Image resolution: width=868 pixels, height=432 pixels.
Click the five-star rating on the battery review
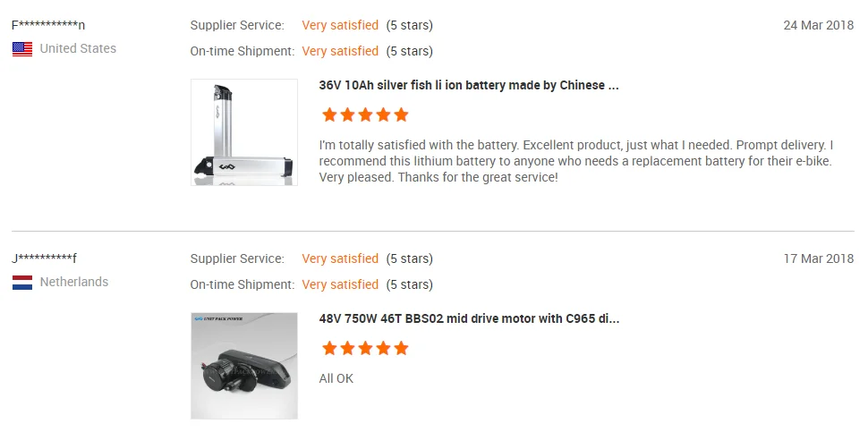364,114
